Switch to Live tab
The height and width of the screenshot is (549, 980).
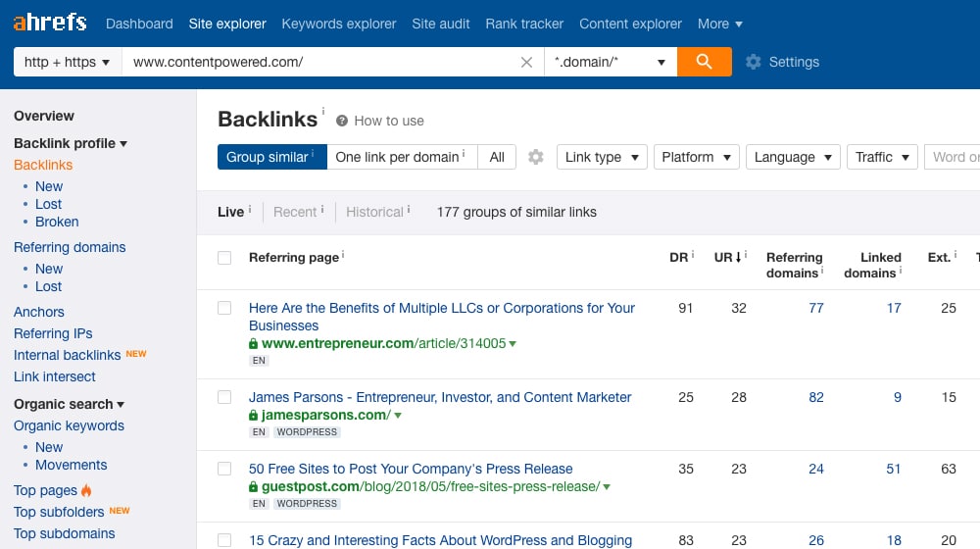(230, 212)
